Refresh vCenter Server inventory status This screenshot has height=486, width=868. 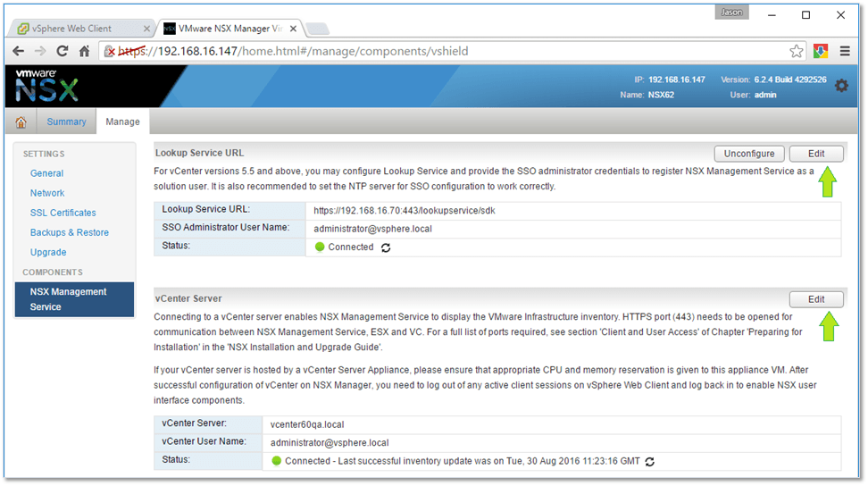[x=650, y=462]
